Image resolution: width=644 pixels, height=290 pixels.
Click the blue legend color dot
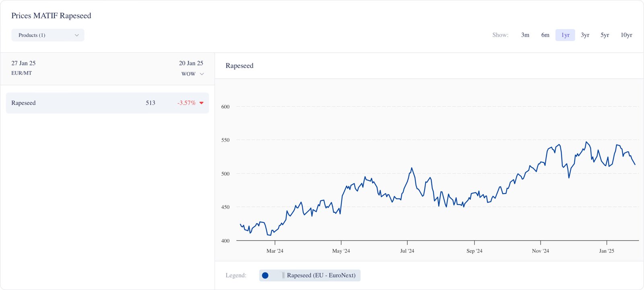[265, 276]
